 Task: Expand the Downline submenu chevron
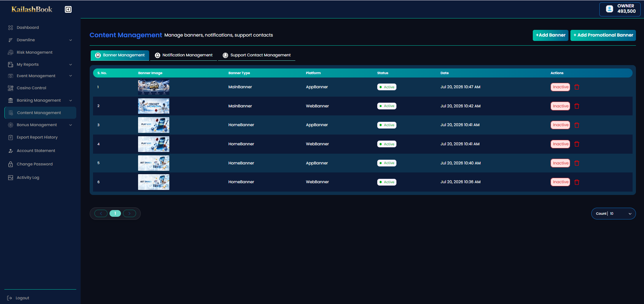coord(71,40)
